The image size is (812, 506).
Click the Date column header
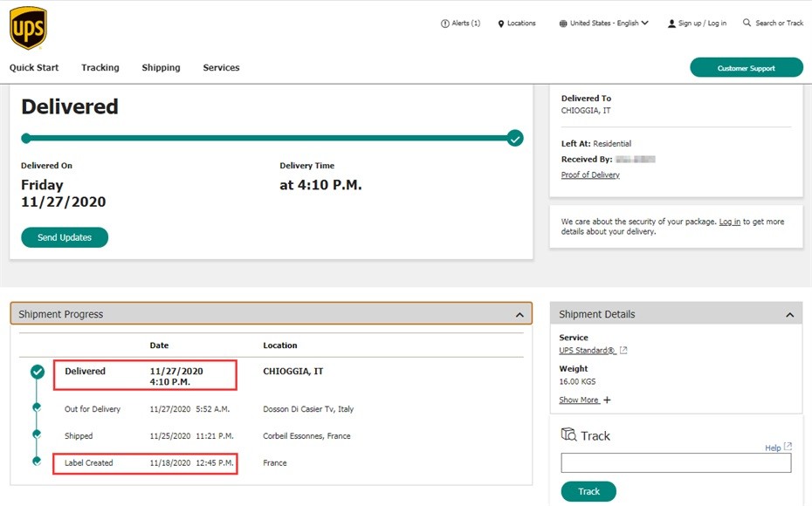(159, 345)
